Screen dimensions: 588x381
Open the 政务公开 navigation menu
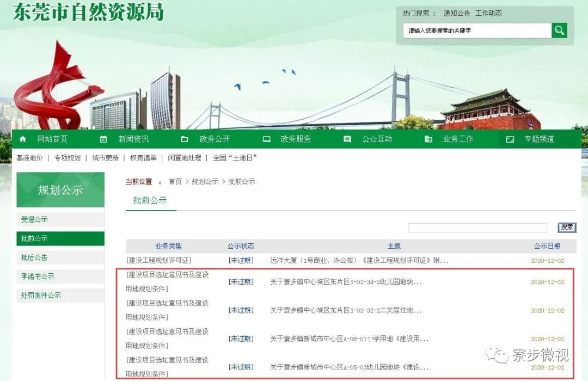(x=215, y=139)
